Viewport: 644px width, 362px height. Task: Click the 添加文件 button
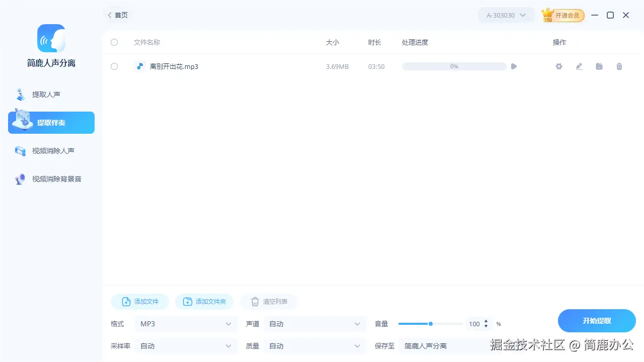pos(140,302)
